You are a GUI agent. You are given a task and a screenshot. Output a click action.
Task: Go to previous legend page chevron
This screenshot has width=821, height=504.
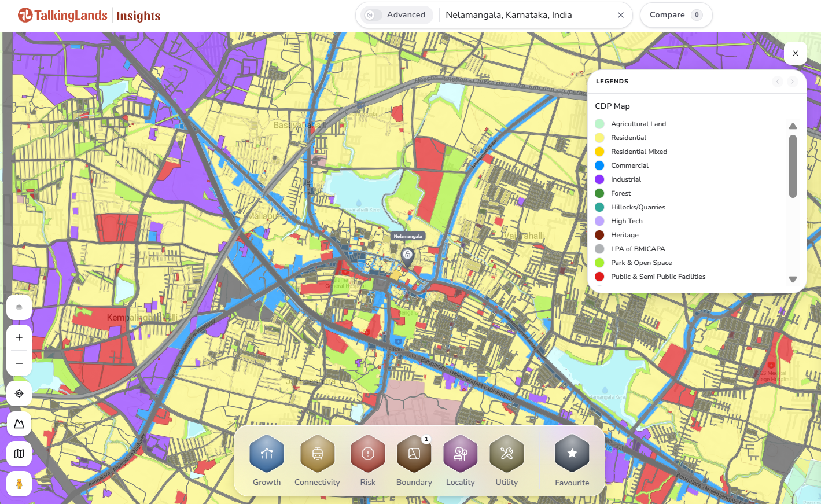click(x=778, y=82)
